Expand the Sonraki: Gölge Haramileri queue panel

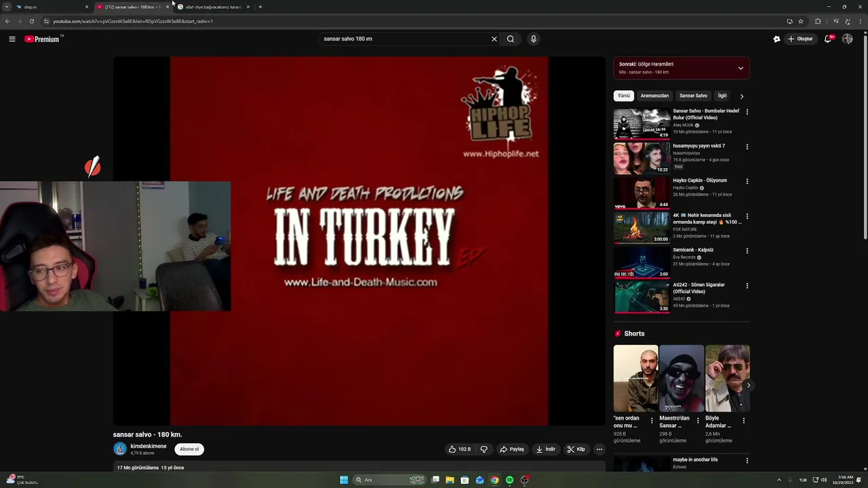click(x=741, y=68)
